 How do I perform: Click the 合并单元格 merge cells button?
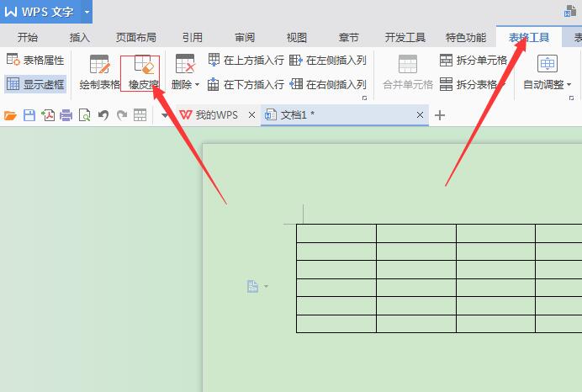[x=408, y=72]
